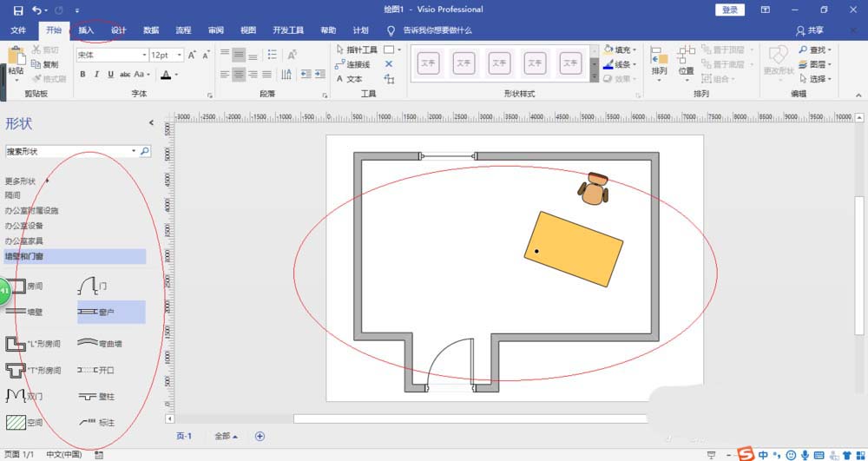The height and width of the screenshot is (461, 868).
Task: Toggle Bold formatting
Action: tap(82, 74)
